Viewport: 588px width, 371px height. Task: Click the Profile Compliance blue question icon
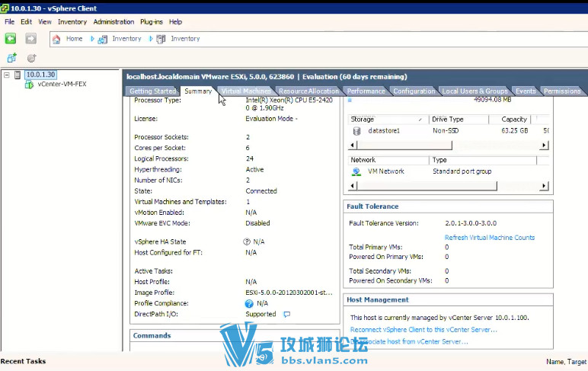click(249, 303)
